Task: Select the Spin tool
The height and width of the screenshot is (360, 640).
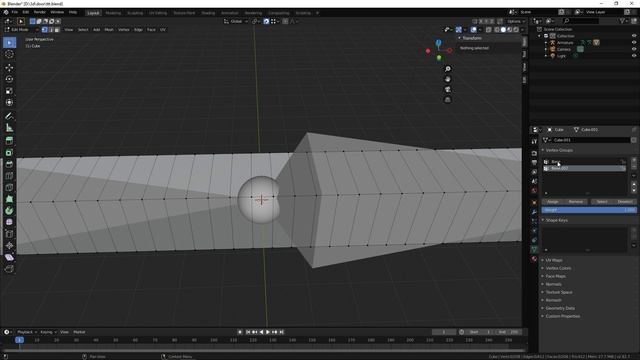Action: 9,211
